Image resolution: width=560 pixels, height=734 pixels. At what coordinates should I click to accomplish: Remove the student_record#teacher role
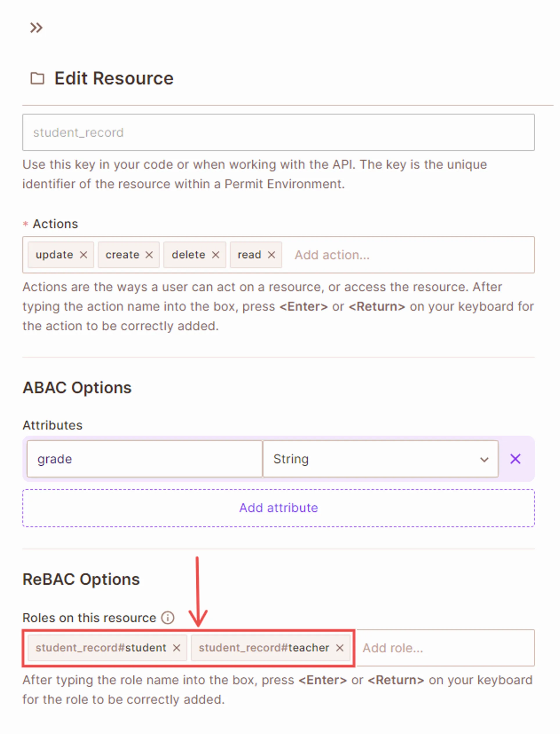tap(340, 648)
